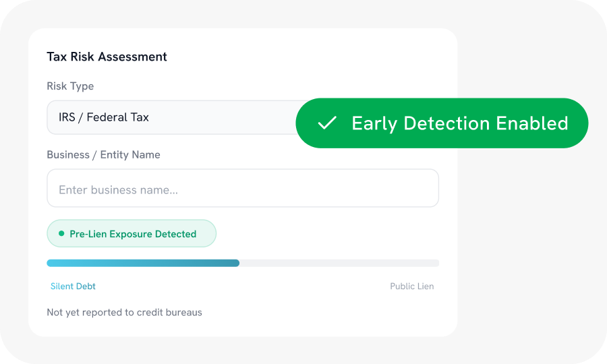Click the Silent Debt label
This screenshot has height=364, width=607.
[73, 286]
